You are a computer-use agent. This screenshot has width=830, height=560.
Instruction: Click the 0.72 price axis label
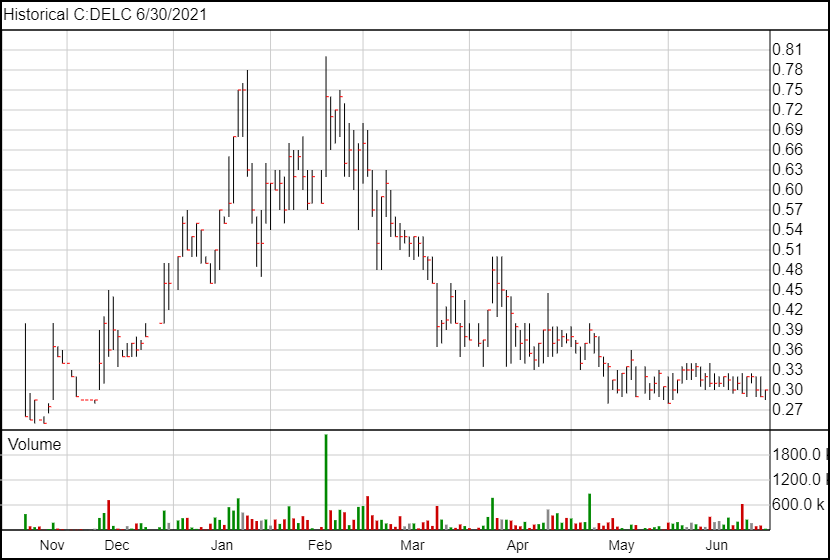coord(788,110)
